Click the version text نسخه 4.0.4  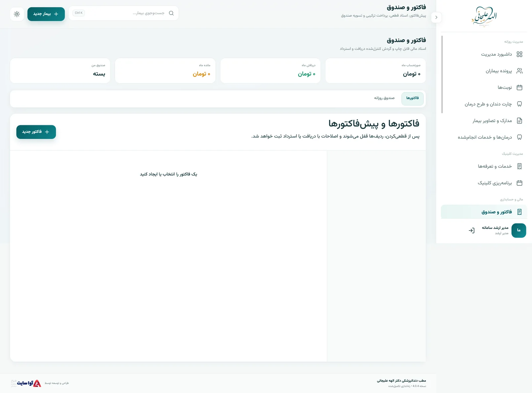(x=419, y=386)
